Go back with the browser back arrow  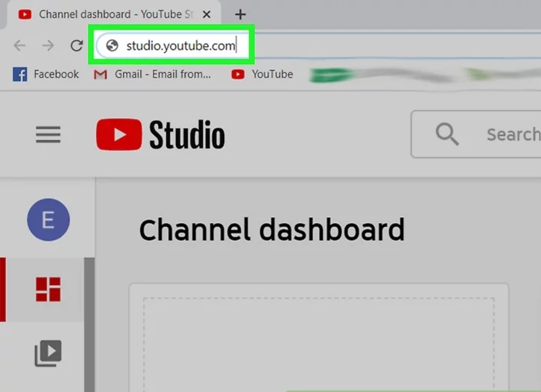(x=20, y=45)
